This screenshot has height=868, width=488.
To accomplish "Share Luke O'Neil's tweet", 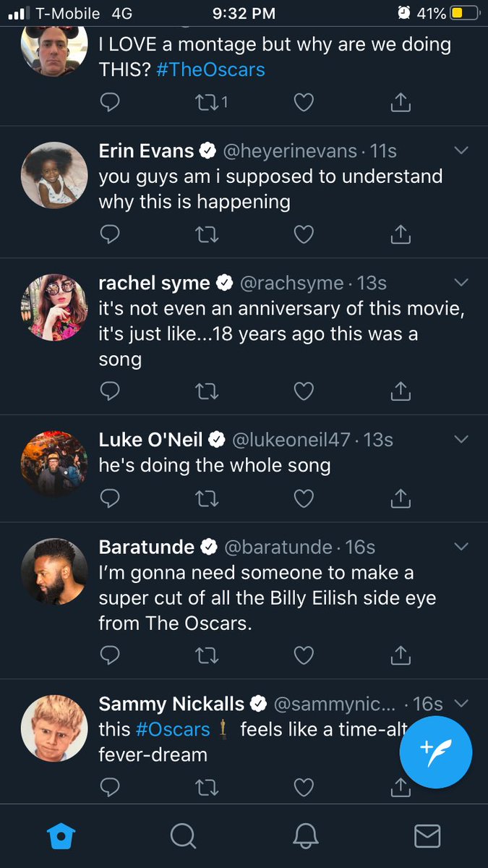I will point(401,498).
